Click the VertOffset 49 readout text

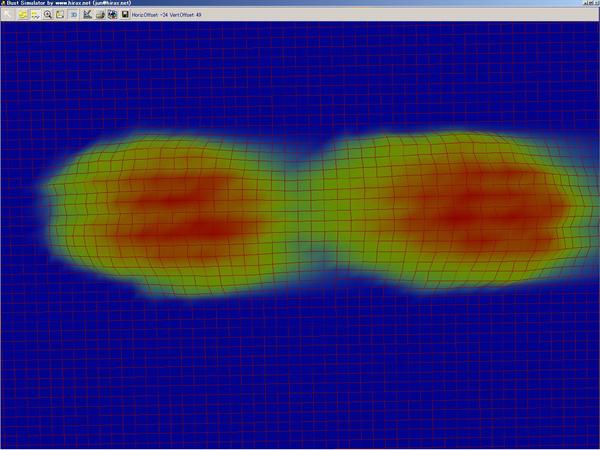188,15
